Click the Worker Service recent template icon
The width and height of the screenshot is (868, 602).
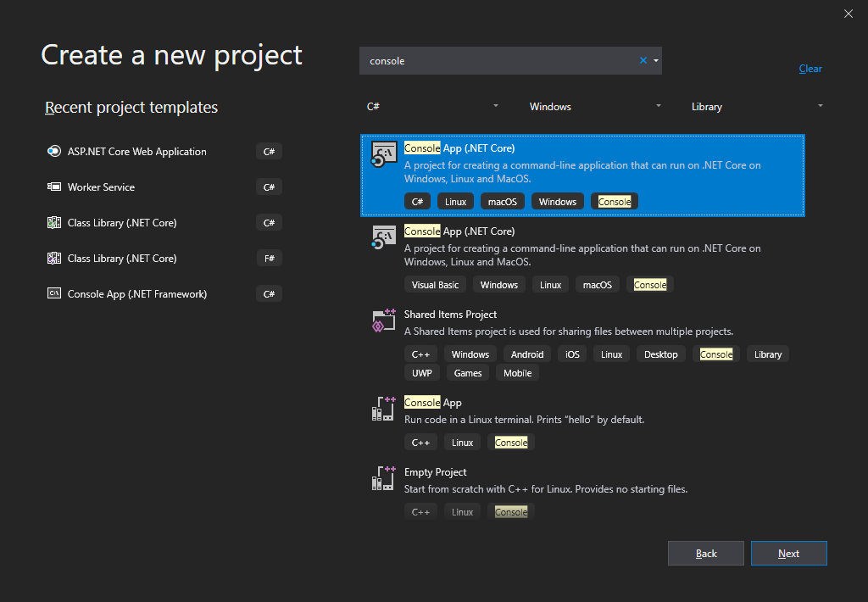pyautogui.click(x=53, y=187)
